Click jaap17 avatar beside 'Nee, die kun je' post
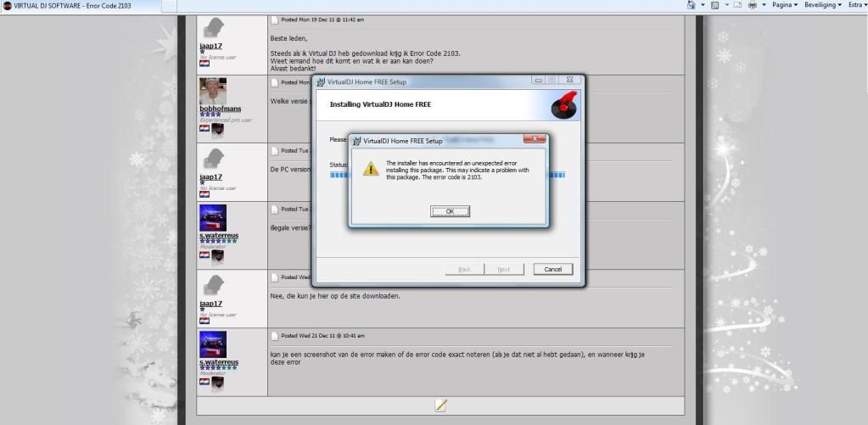 [x=213, y=286]
